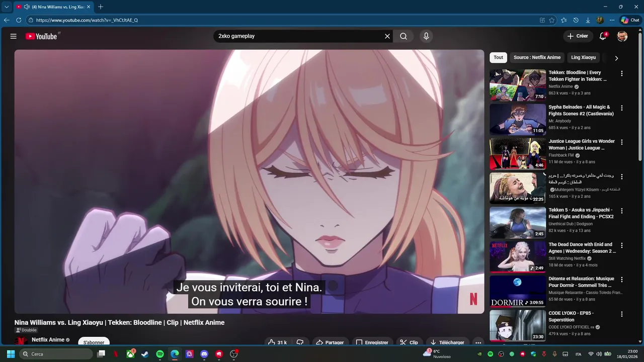This screenshot has height=362, width=644.
Task: Reload the page in Edge
Action: pyautogui.click(x=19, y=20)
